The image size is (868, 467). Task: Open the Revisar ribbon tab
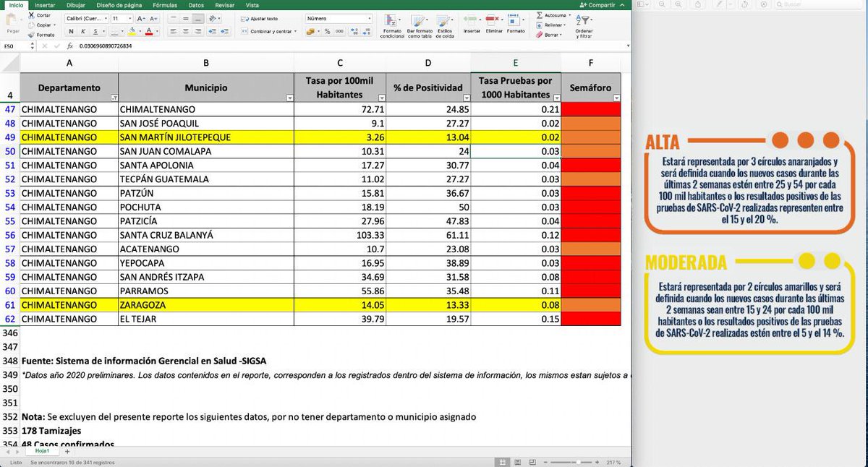224,4
